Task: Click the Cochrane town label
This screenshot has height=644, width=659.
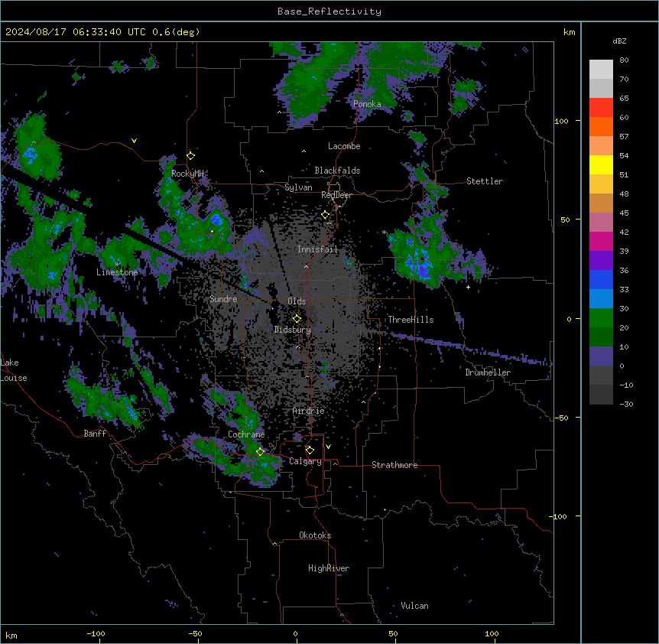Action: pyautogui.click(x=246, y=434)
